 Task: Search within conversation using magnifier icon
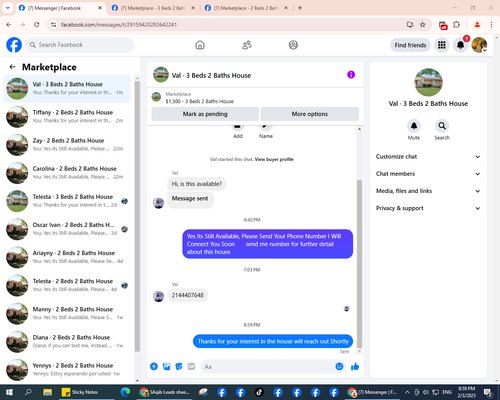(x=442, y=126)
